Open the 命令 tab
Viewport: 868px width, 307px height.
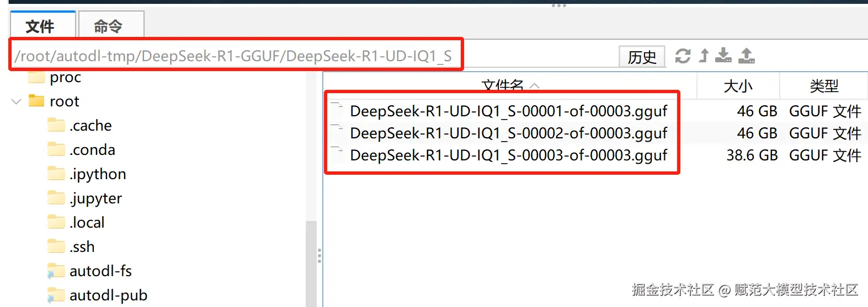[x=111, y=25]
